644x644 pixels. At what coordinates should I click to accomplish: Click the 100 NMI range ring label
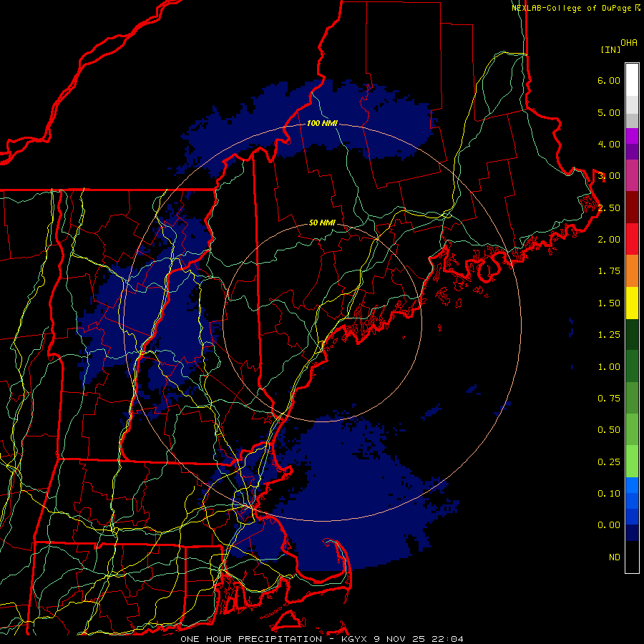[x=322, y=123]
